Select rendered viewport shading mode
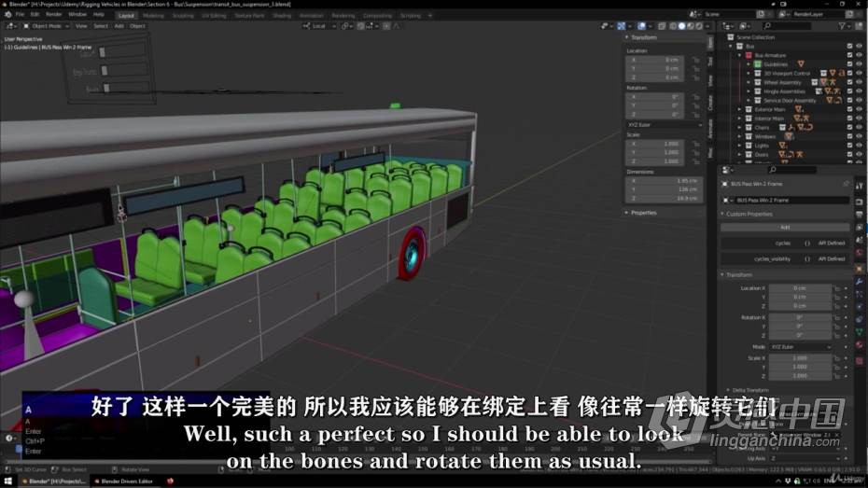 (699, 26)
